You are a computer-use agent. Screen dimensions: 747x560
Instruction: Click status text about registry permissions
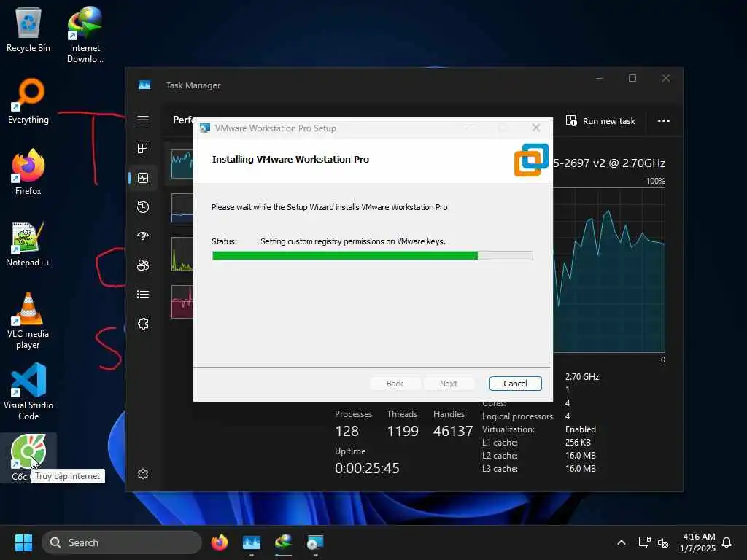(x=353, y=241)
